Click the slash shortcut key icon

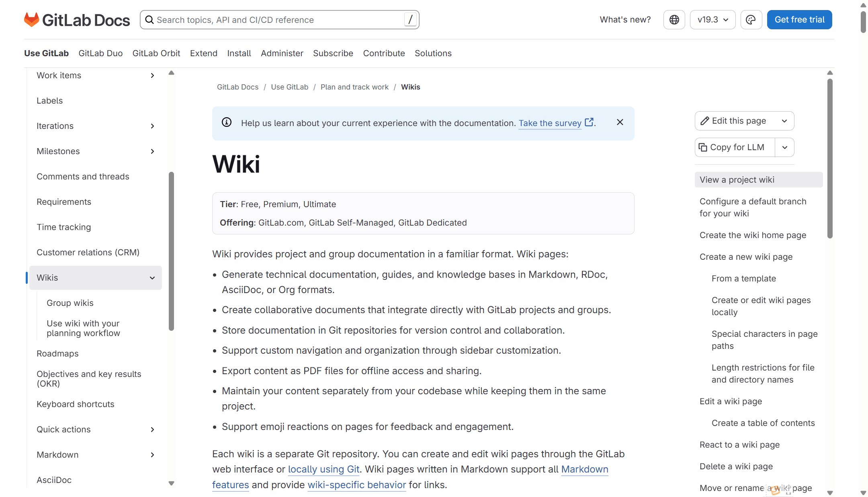(410, 20)
